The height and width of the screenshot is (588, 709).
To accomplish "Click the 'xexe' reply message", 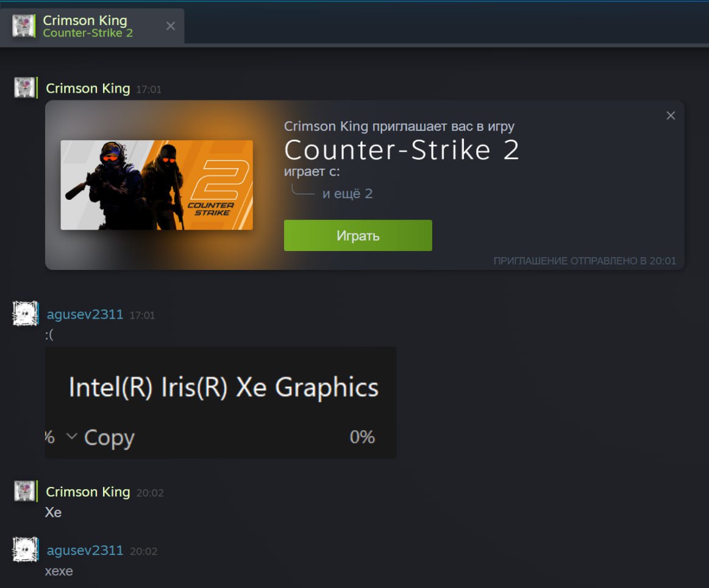I will click(59, 571).
